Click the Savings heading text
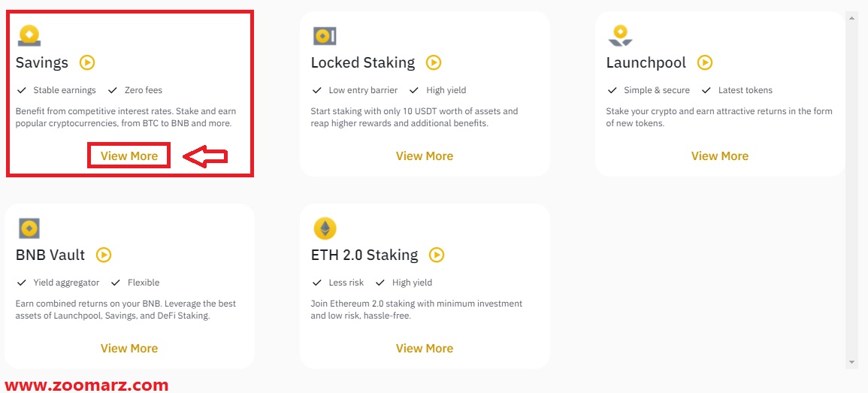Viewport: 868px width, 393px height. [42, 63]
